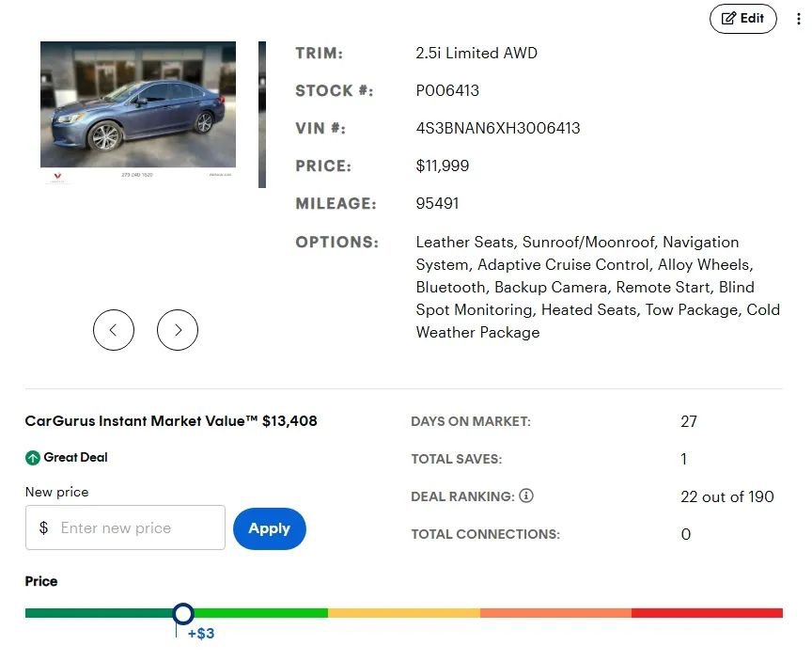Open the three-dot overflow menu
Screen dimensions: 812x661
click(798, 18)
